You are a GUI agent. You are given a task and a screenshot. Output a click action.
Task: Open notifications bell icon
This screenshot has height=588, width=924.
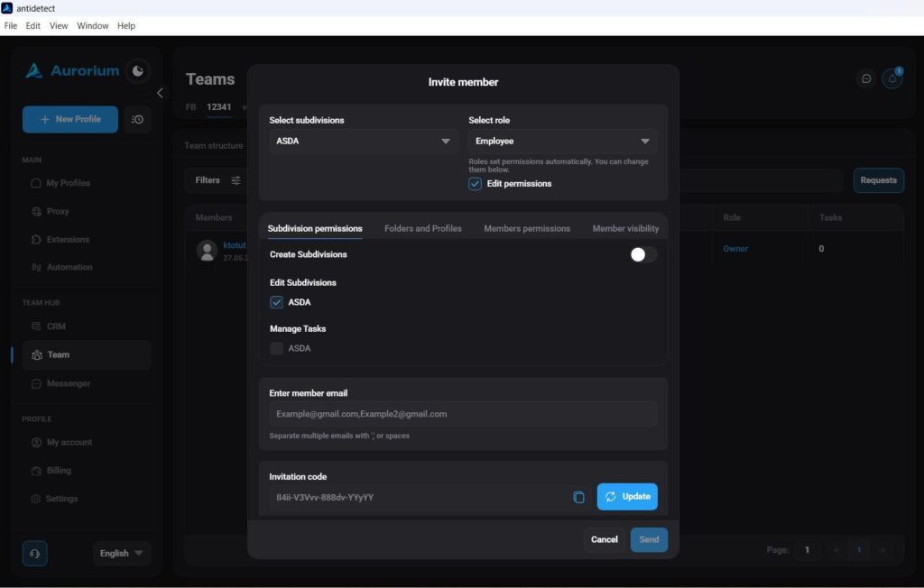click(x=892, y=78)
